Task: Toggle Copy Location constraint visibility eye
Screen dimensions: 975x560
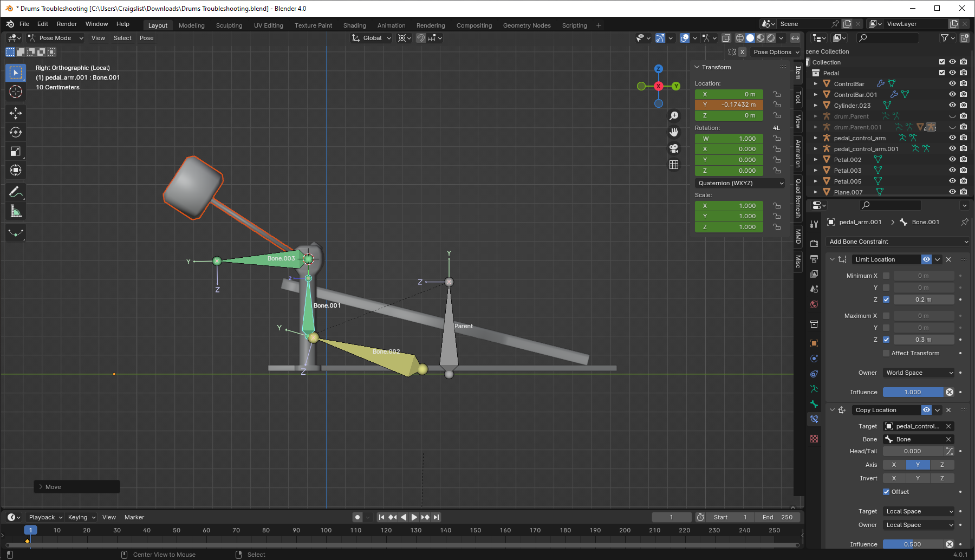Action: [927, 410]
